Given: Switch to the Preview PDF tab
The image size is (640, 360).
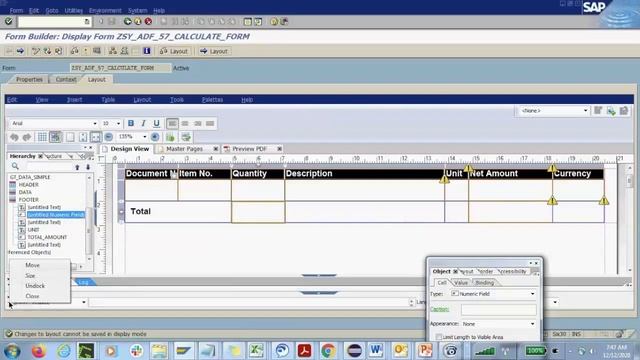Looking at the screenshot, I should [x=249, y=149].
